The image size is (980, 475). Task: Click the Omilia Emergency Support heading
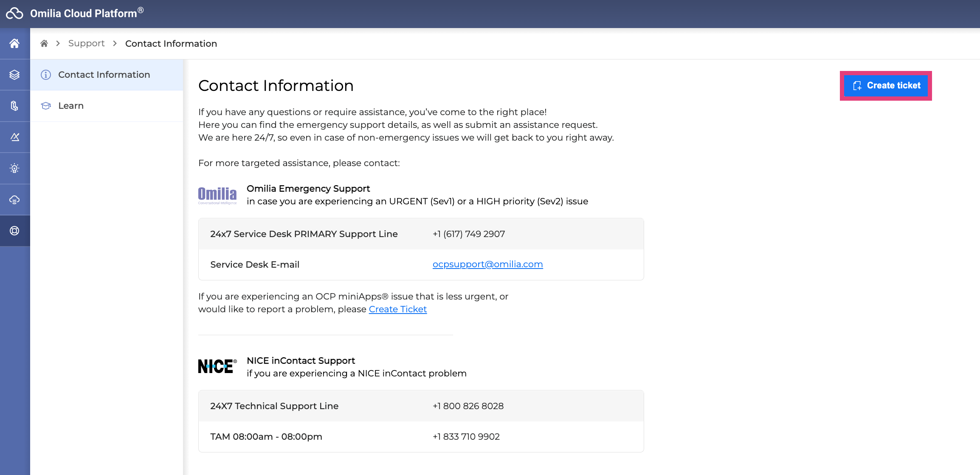(x=308, y=189)
